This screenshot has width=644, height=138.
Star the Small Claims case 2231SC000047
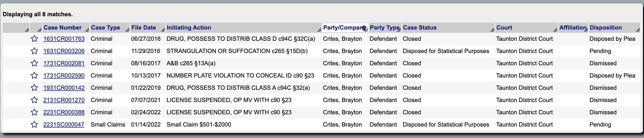coord(34,125)
